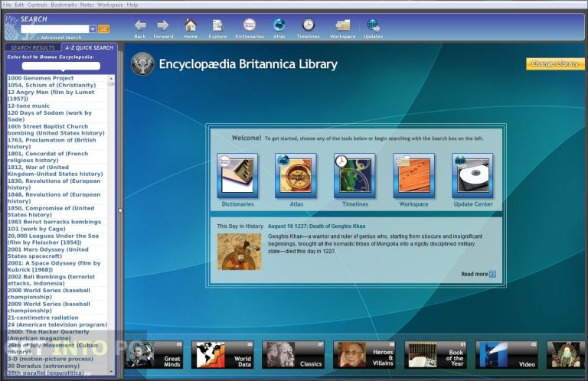Open the Heroes & Villains thumbnail
Viewport: 588px width, 381px height.
coord(364,355)
